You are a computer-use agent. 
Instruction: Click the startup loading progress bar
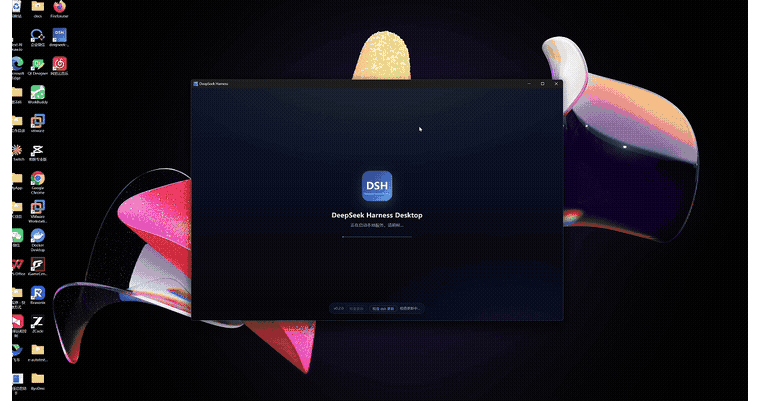click(377, 237)
